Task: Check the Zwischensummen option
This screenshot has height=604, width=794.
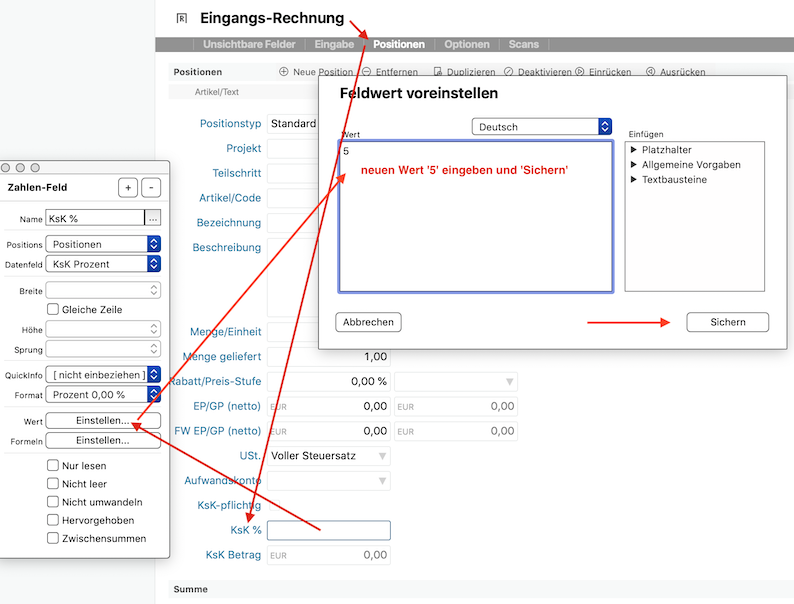Action: click(x=53, y=538)
